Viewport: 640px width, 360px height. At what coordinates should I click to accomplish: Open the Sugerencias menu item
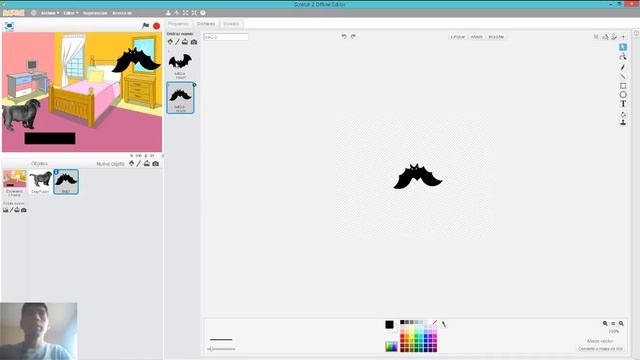click(x=95, y=13)
